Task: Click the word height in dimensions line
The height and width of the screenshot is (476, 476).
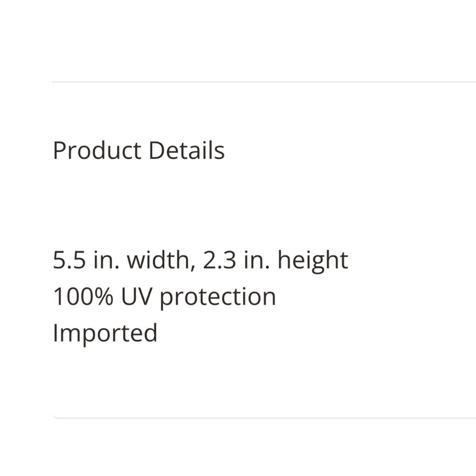Action: click(x=313, y=262)
